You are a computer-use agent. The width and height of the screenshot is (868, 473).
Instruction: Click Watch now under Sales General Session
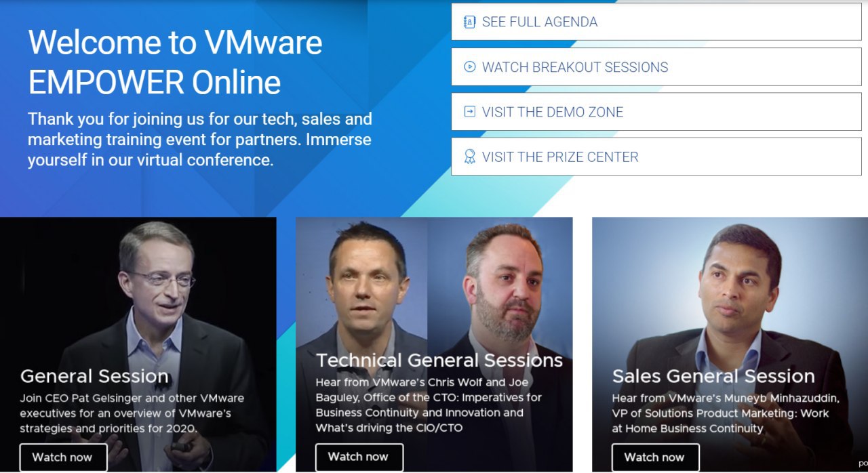pyautogui.click(x=656, y=457)
